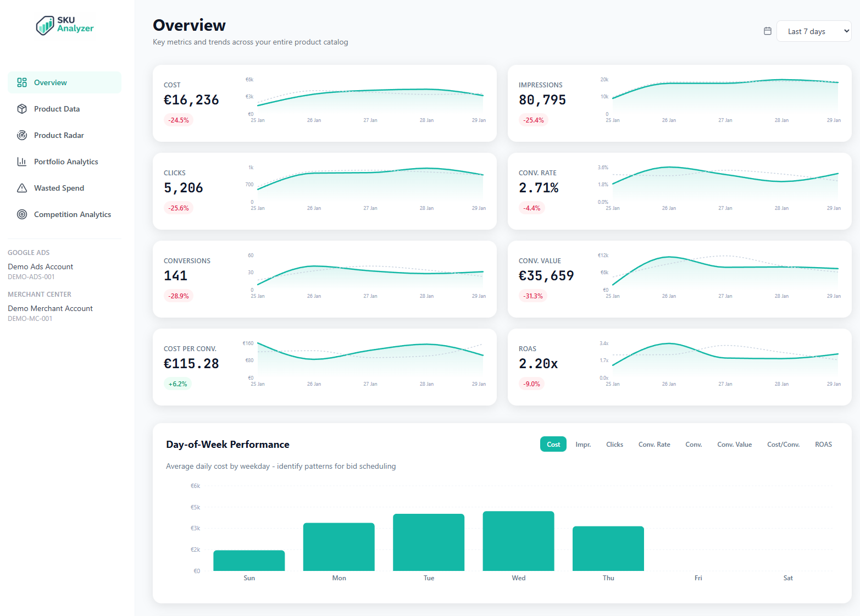Open the calendar date picker icon
The width and height of the screenshot is (860, 616).
coord(767,31)
